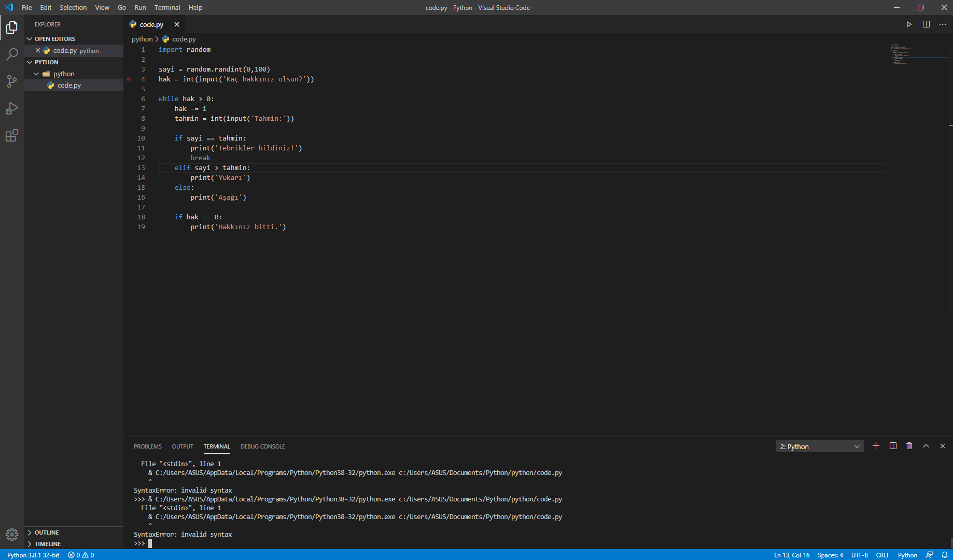953x560 pixels.
Task: Split the terminal panel
Action: coord(893,446)
